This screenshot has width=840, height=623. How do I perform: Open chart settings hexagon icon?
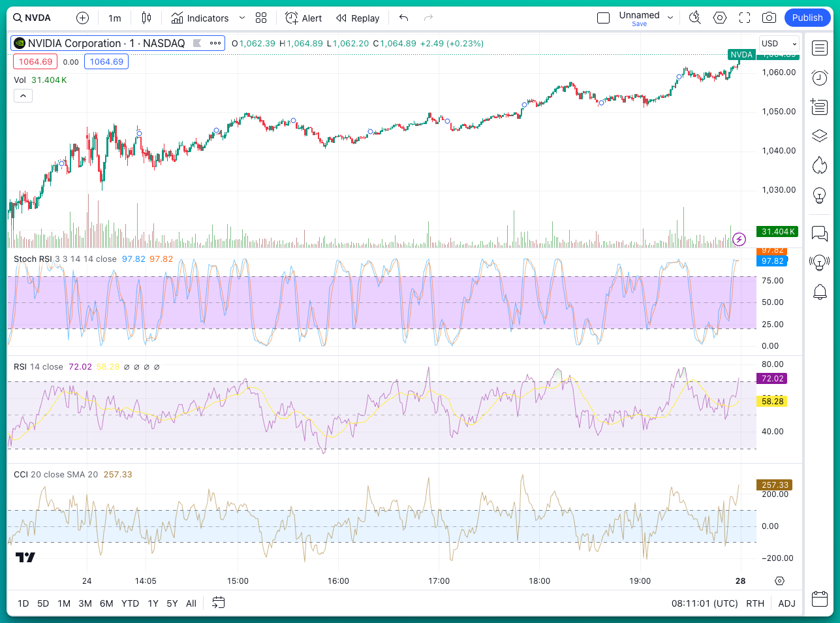click(x=720, y=18)
